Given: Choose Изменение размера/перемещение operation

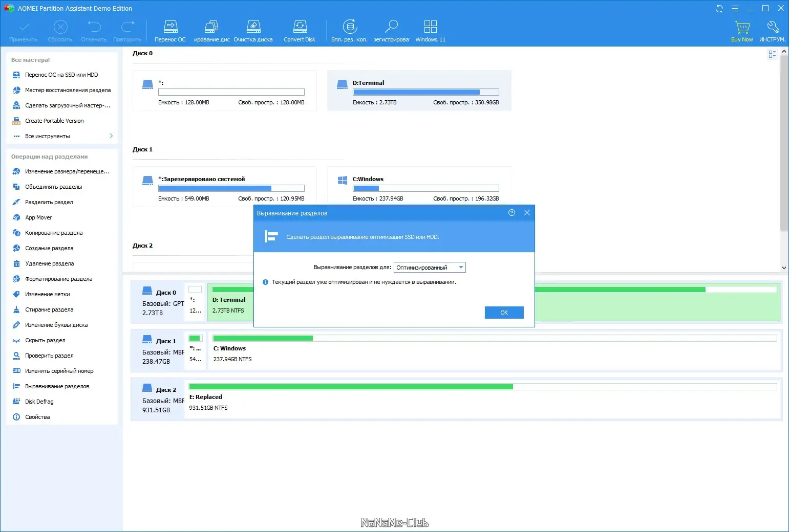Looking at the screenshot, I should [61, 171].
